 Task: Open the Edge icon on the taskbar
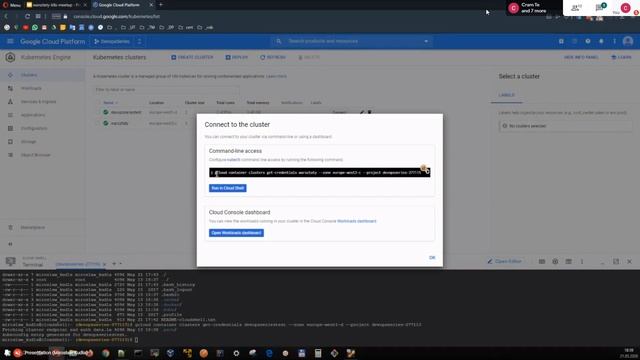pos(269,353)
